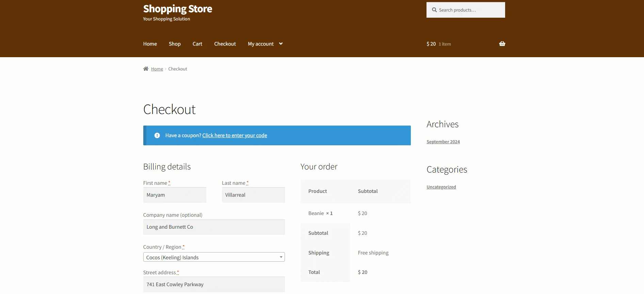Click the Shopping Store site title
This screenshot has height=294, width=644.
tap(177, 9)
